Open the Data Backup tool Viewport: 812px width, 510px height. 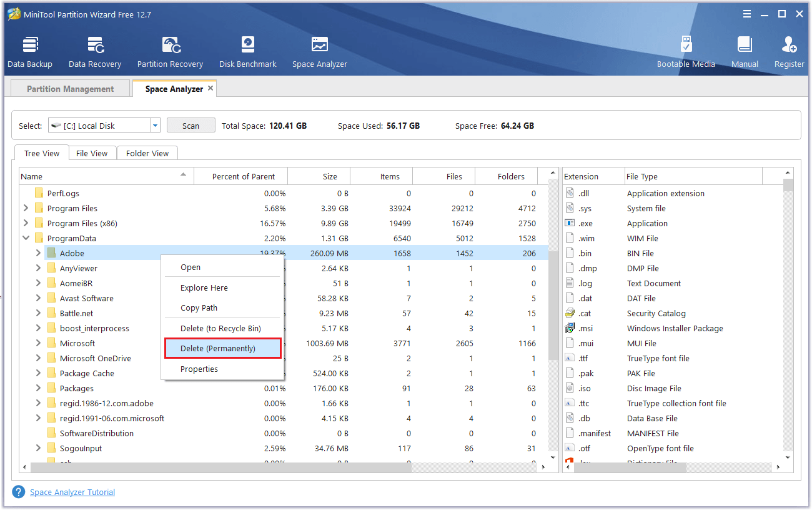point(30,52)
